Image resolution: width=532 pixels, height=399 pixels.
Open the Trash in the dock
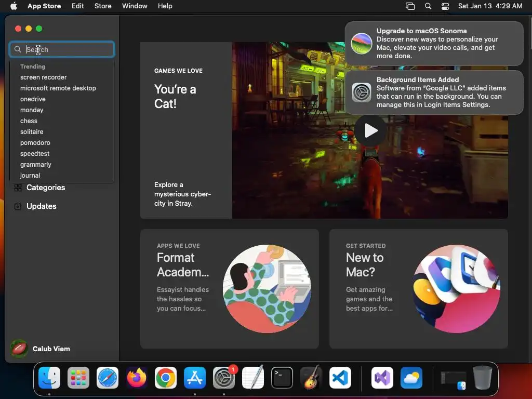point(483,378)
